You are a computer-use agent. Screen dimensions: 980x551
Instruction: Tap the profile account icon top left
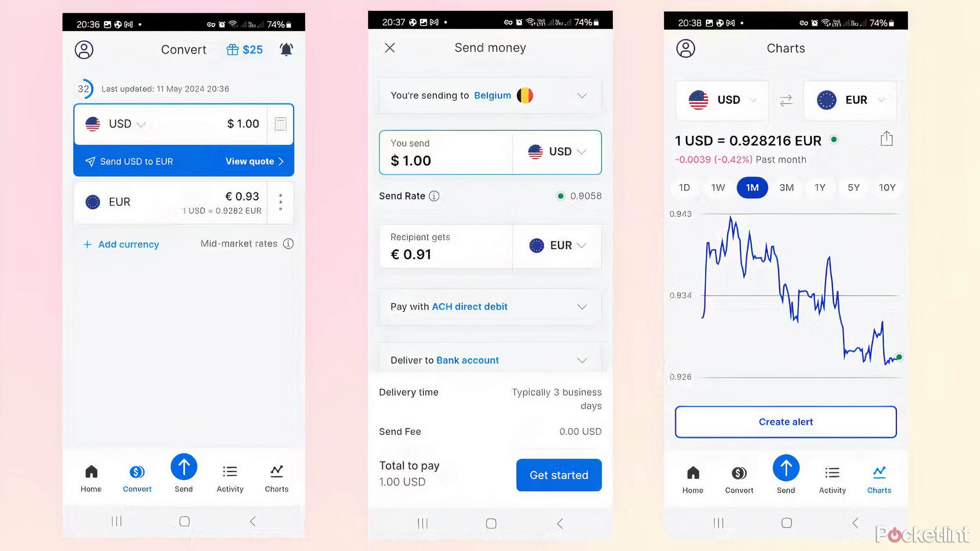click(x=84, y=49)
